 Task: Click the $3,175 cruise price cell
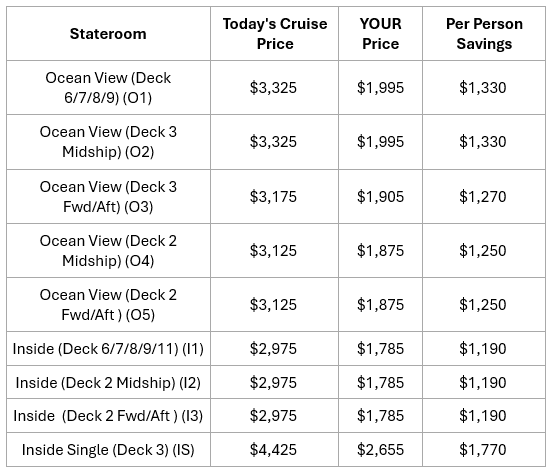tap(274, 196)
